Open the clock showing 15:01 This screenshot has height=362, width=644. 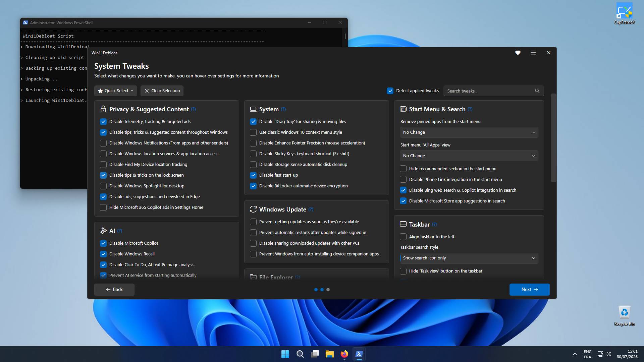(627, 354)
